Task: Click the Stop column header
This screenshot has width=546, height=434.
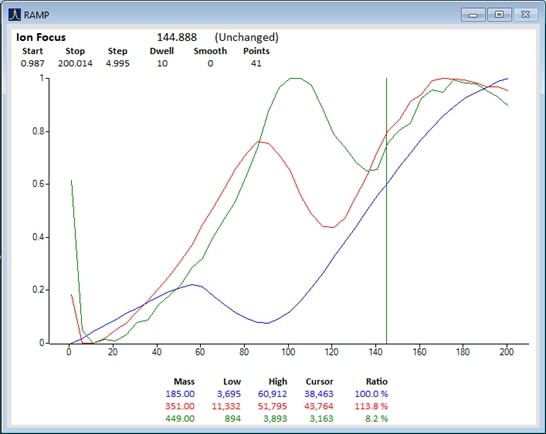Action: (75, 51)
